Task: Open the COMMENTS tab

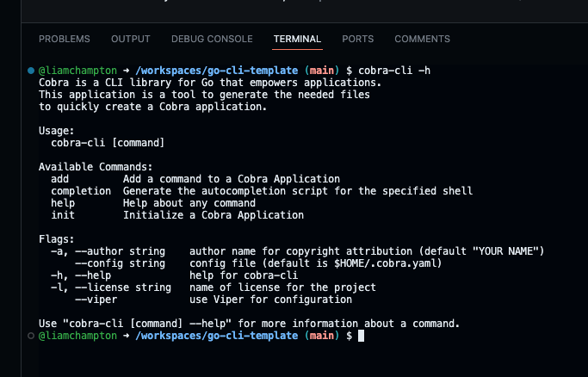Action: coord(422,39)
